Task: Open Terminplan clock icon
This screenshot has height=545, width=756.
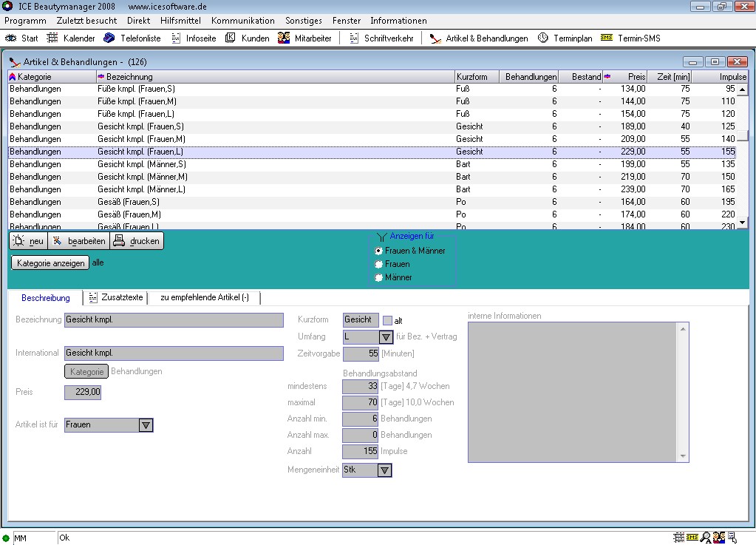Action: click(x=543, y=38)
